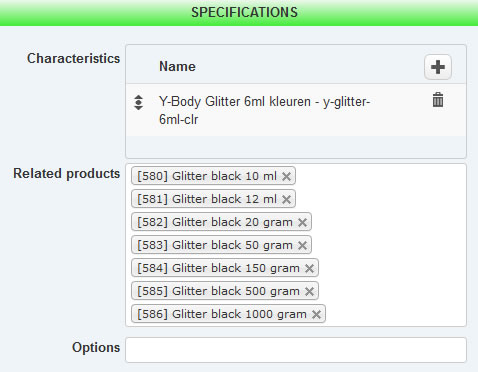The width and height of the screenshot is (478, 372).
Task: Remove [582] Glitter black 20 gram tag
Action: click(302, 222)
